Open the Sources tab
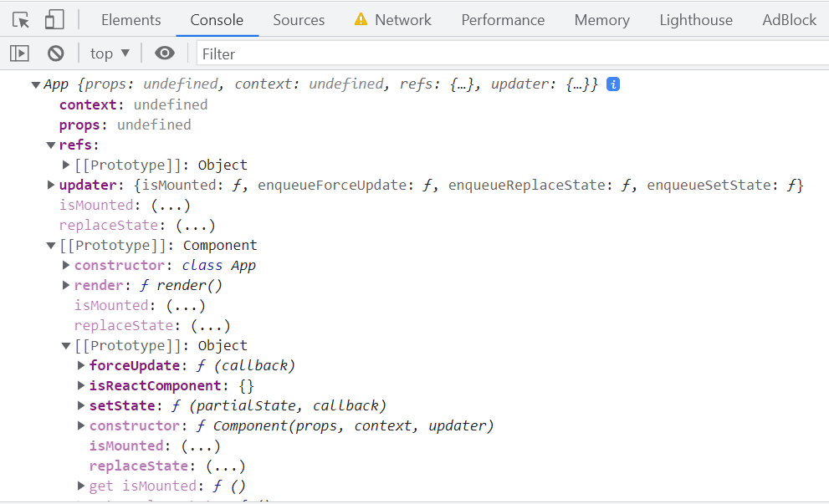The image size is (829, 504). [x=299, y=20]
